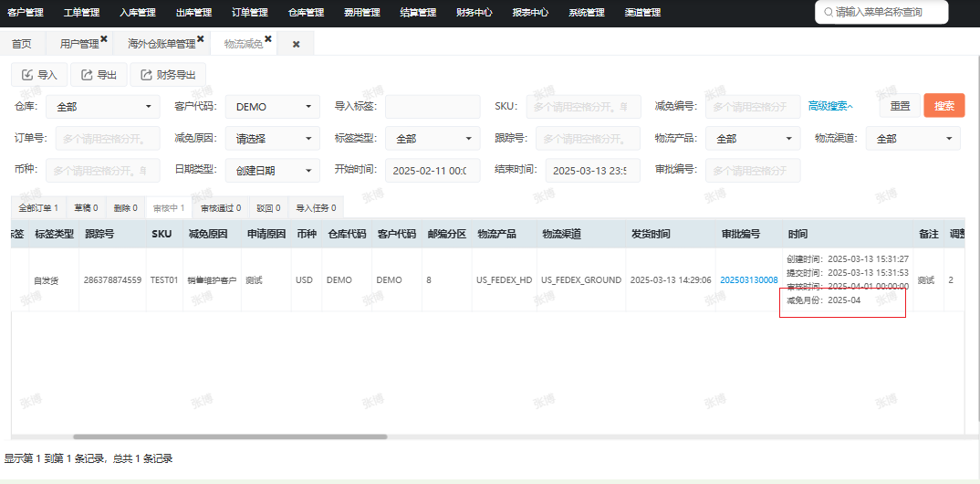Click the 重置 reset button
980x484 pixels.
900,105
